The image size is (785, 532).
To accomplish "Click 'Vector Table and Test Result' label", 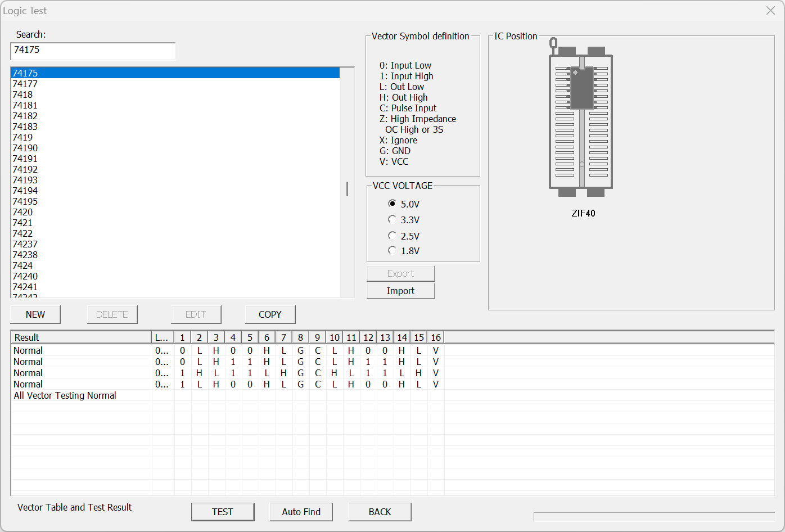I will point(74,507).
